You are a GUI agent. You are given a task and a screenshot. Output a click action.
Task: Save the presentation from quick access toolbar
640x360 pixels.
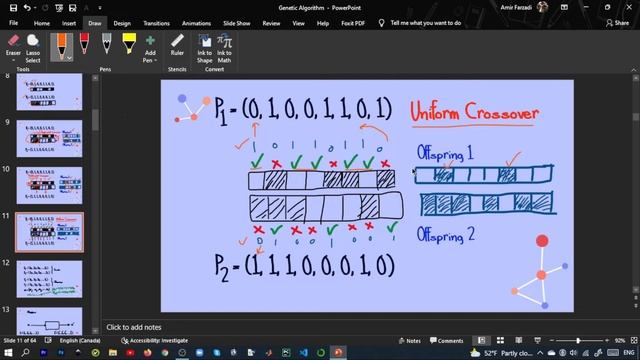pos(13,8)
